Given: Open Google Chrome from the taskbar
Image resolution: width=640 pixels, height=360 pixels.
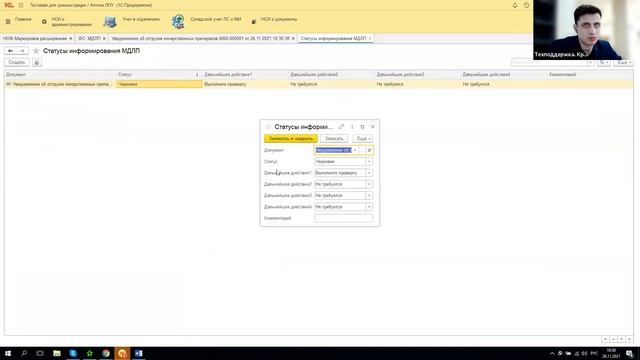Looking at the screenshot, I should click(x=106, y=353).
